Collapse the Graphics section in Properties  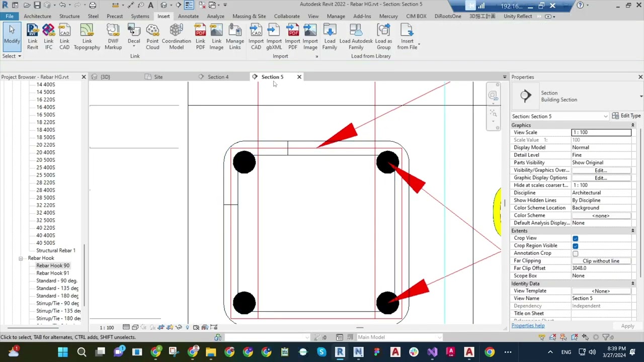coord(632,125)
